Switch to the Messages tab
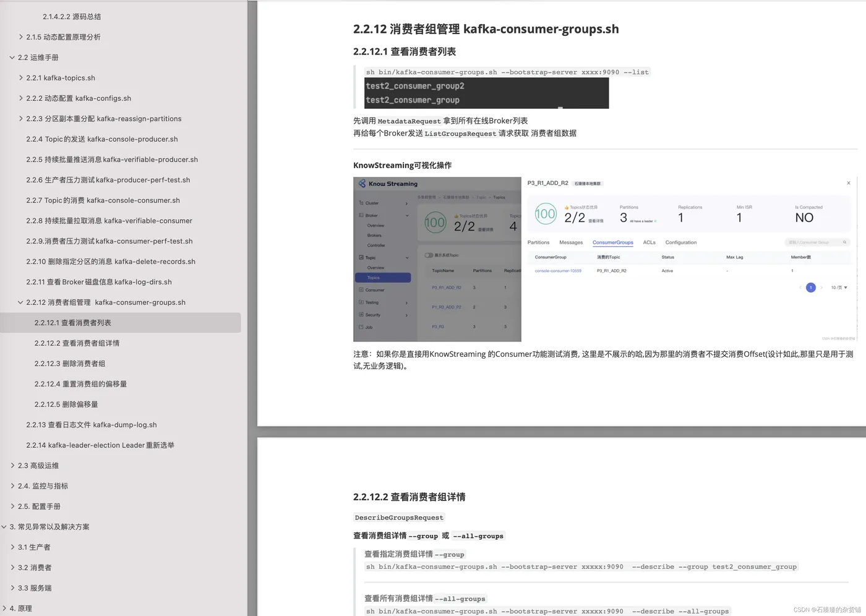The image size is (866, 616). point(571,242)
